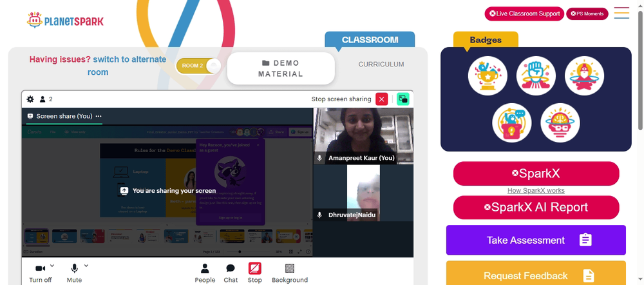Viewport: 644px width, 285px height.
Task: Click 'switch to alternate room' text
Action: click(x=127, y=65)
